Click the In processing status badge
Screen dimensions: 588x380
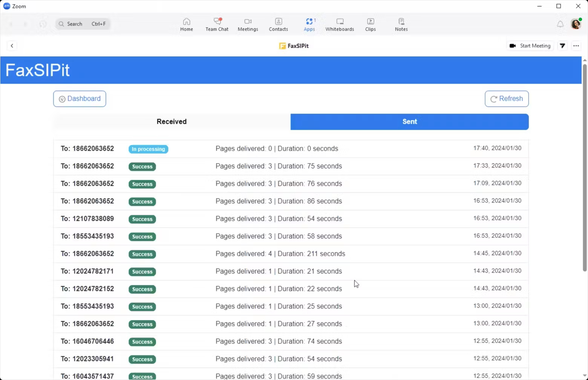click(x=148, y=149)
